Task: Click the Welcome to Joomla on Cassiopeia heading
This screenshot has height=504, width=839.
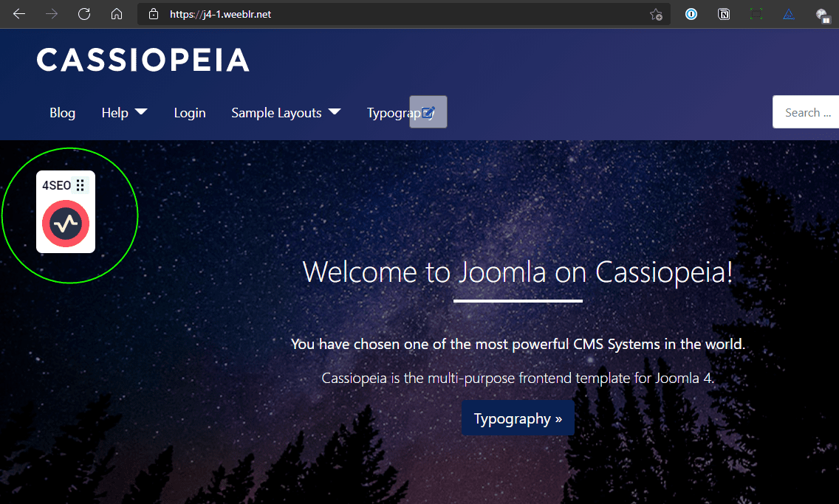Action: click(518, 272)
